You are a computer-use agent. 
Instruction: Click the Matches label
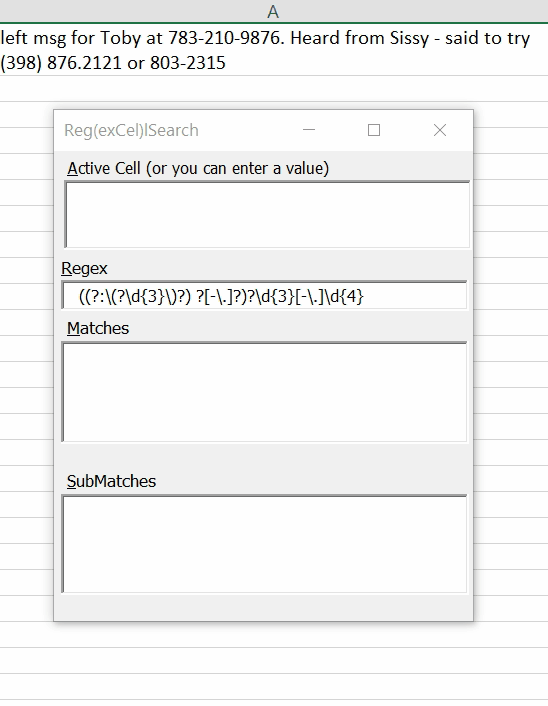tap(98, 328)
